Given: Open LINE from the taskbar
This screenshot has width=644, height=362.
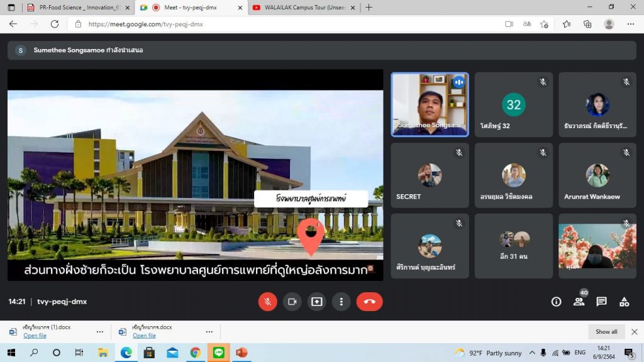Looking at the screenshot, I should point(218,353).
